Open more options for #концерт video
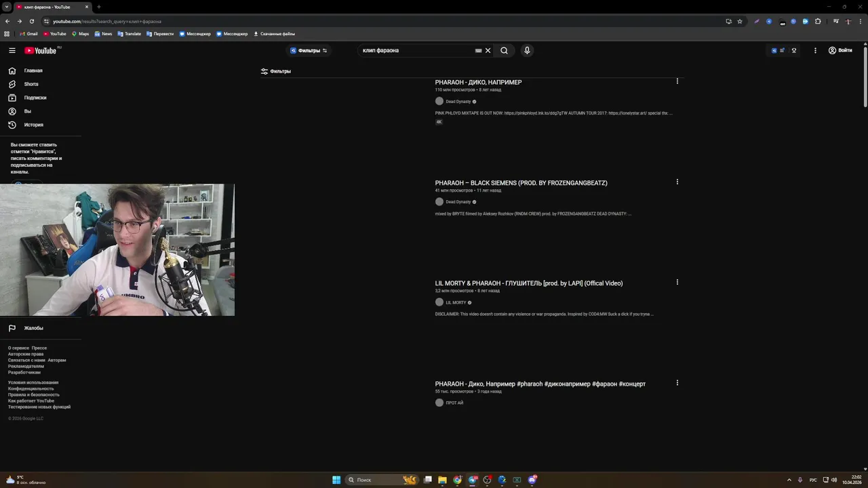868x488 pixels. pos(677,382)
